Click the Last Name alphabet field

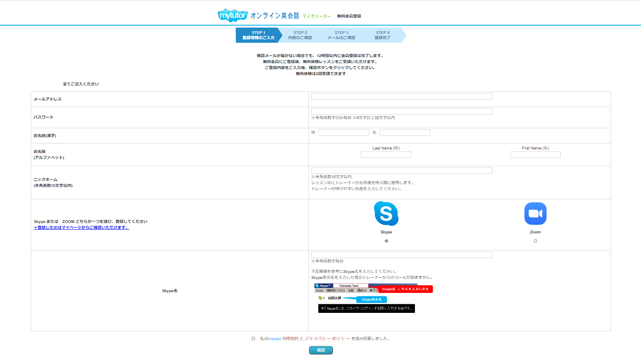point(386,155)
